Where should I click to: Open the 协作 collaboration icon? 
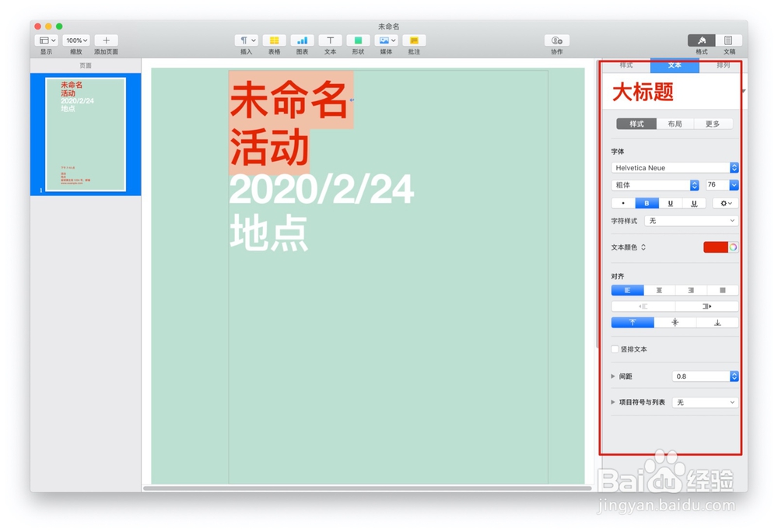tap(556, 40)
